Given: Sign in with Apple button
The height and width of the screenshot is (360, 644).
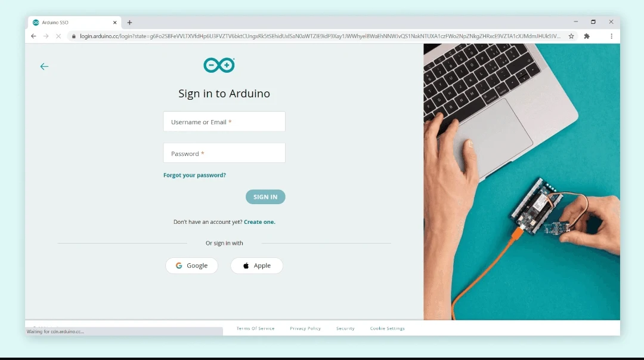Looking at the screenshot, I should tap(256, 265).
